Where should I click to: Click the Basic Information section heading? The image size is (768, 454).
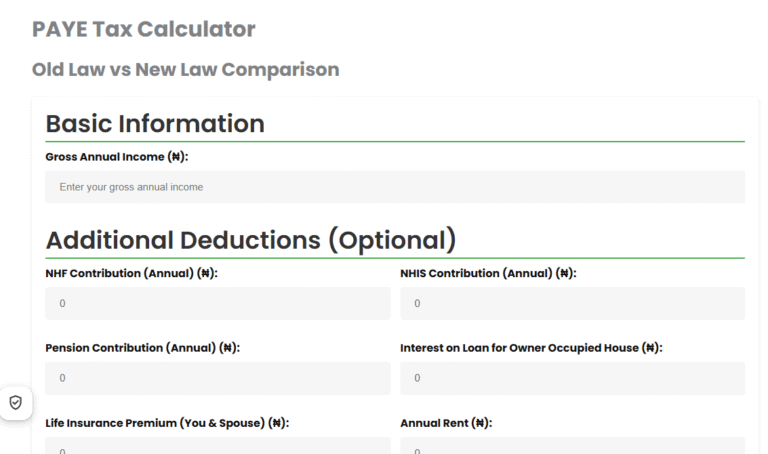click(155, 123)
